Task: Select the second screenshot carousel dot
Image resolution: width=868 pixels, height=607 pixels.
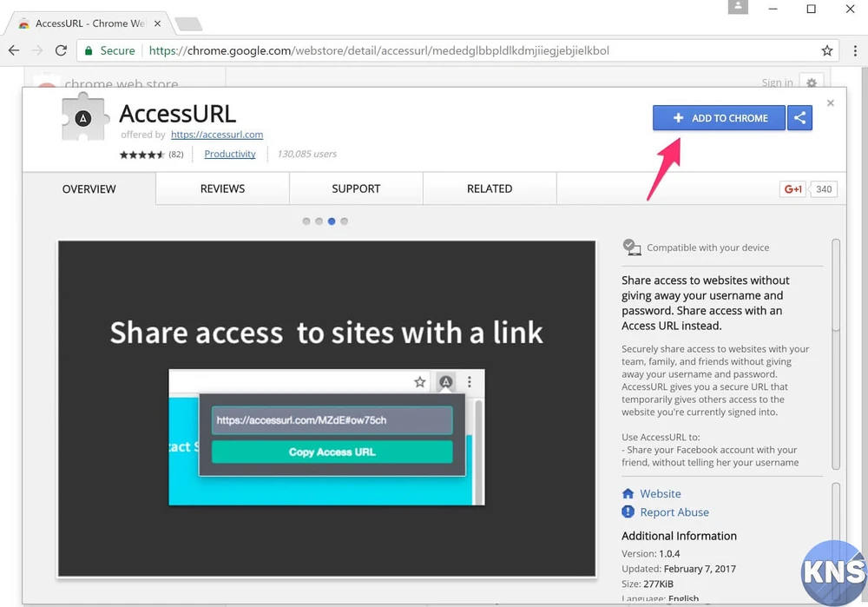Action: [319, 221]
